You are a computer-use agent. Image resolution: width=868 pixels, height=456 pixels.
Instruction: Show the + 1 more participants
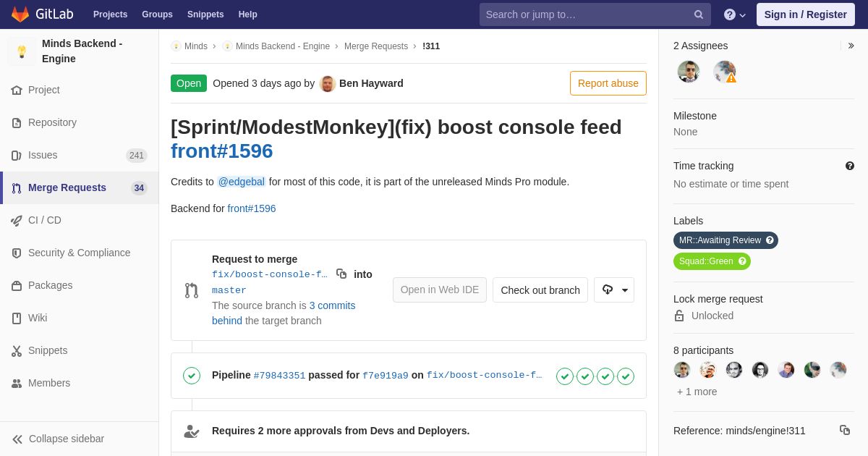click(x=697, y=392)
